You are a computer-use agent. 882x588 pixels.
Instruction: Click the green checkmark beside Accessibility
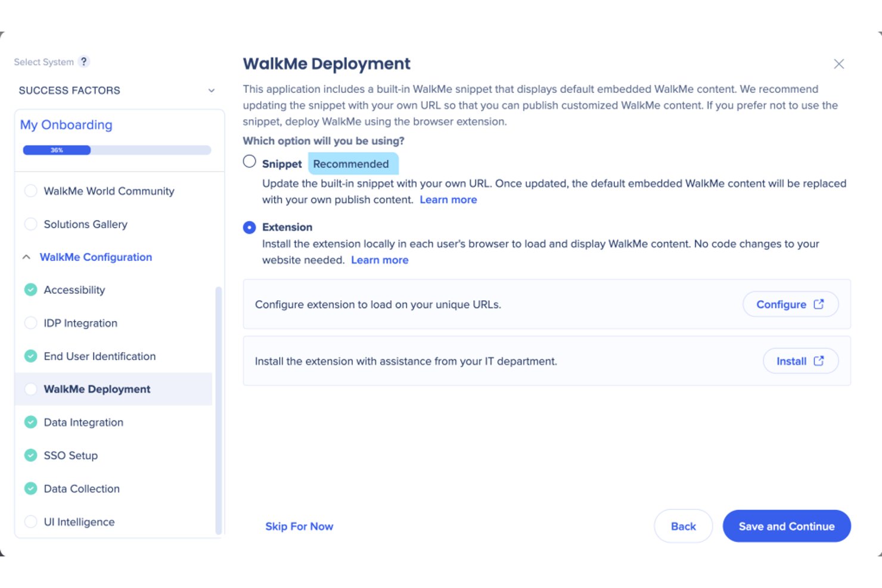coord(30,290)
